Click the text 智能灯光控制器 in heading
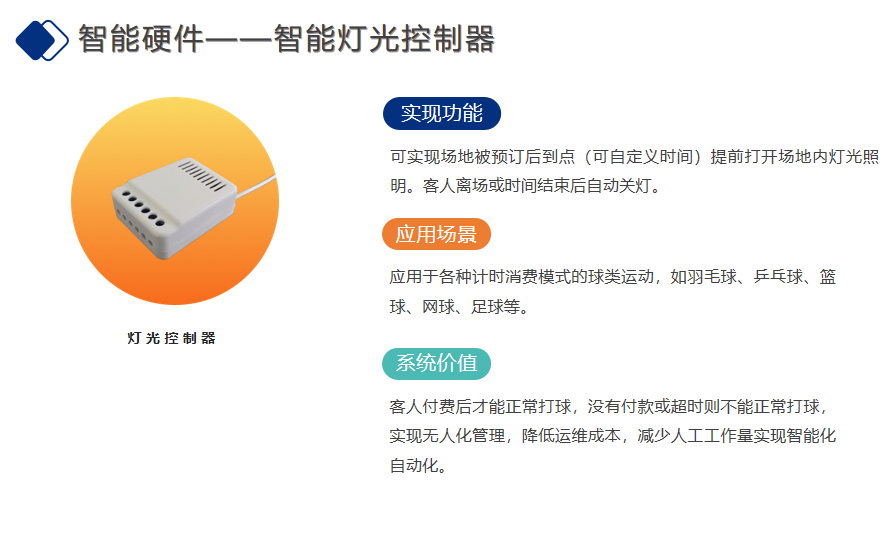 point(384,39)
